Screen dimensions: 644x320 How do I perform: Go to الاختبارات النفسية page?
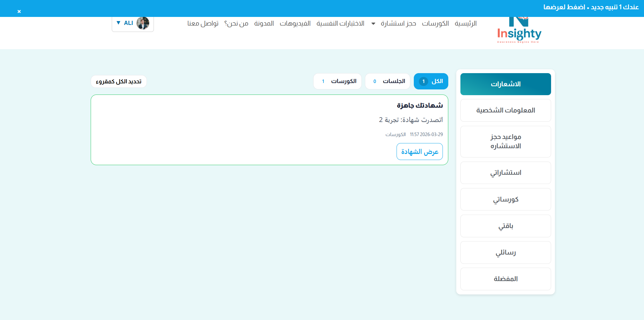click(340, 24)
